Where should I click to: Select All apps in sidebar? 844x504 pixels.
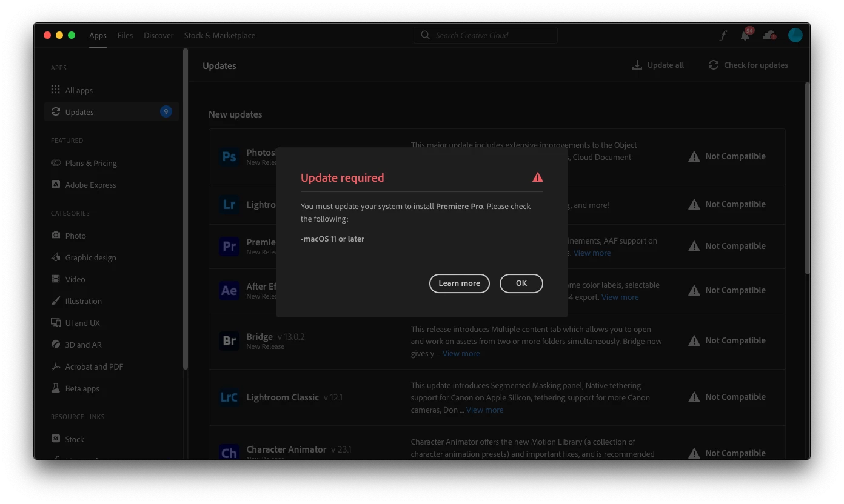point(111,90)
